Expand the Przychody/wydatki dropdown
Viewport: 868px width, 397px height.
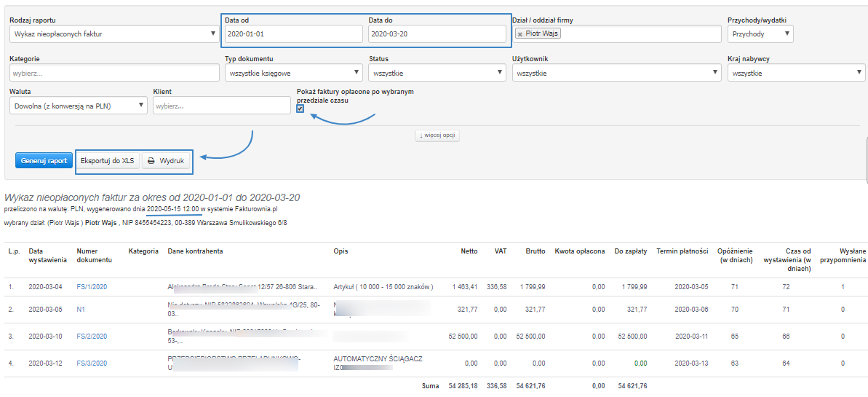[x=760, y=34]
